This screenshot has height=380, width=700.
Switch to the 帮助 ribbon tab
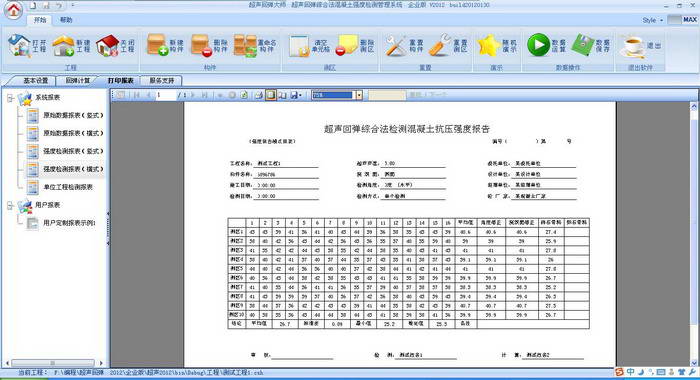point(66,20)
